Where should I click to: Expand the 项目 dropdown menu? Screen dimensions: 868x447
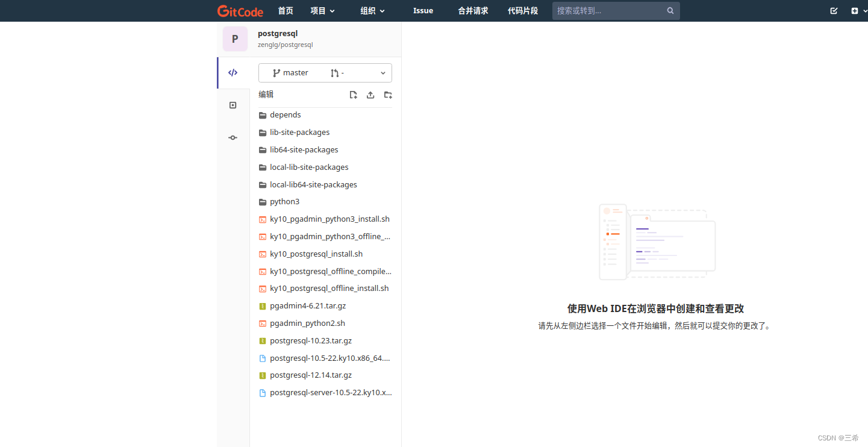pyautogui.click(x=322, y=11)
